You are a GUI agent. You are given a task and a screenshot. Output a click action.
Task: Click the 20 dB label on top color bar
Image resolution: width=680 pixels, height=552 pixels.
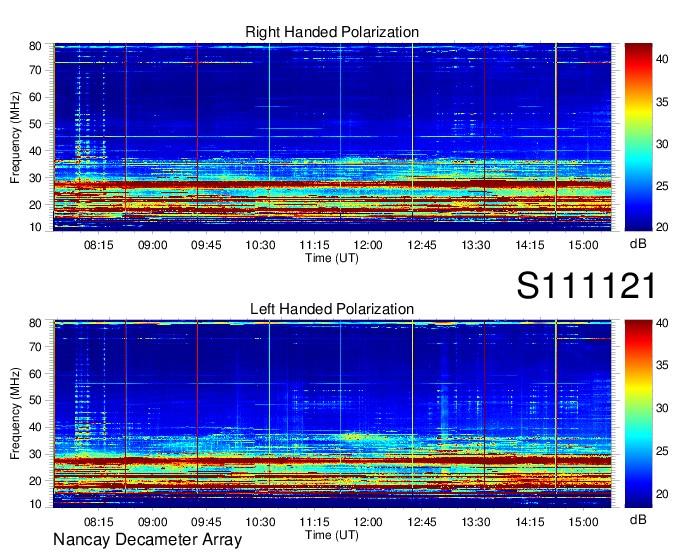coord(662,227)
